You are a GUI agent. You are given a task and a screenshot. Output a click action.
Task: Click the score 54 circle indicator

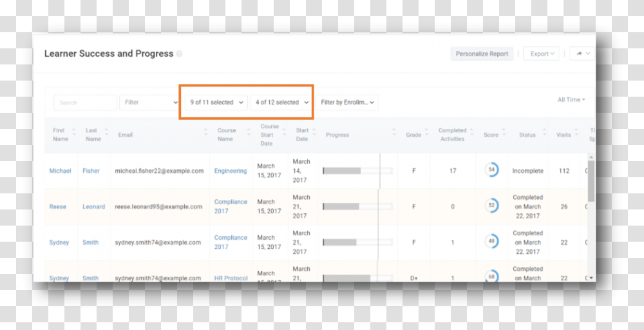coord(491,170)
